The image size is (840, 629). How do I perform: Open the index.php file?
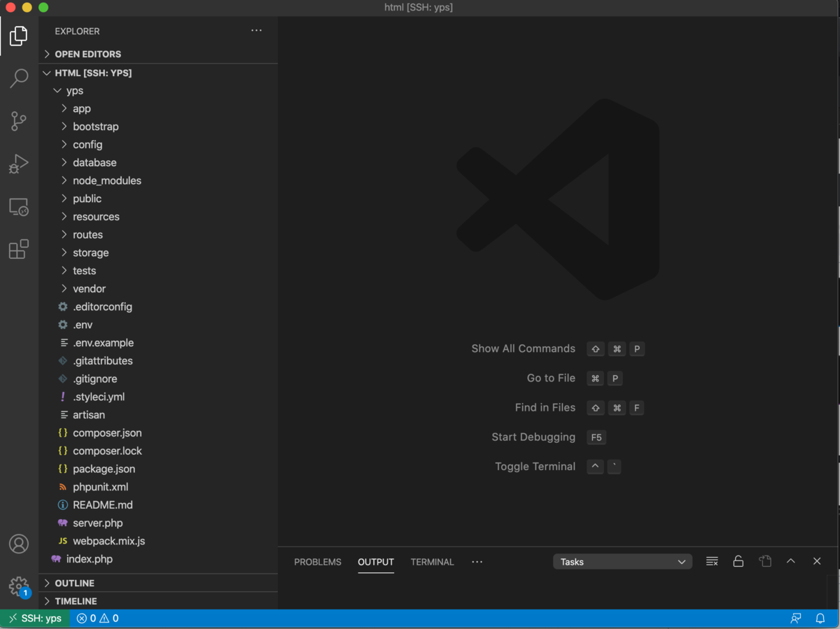158,559
